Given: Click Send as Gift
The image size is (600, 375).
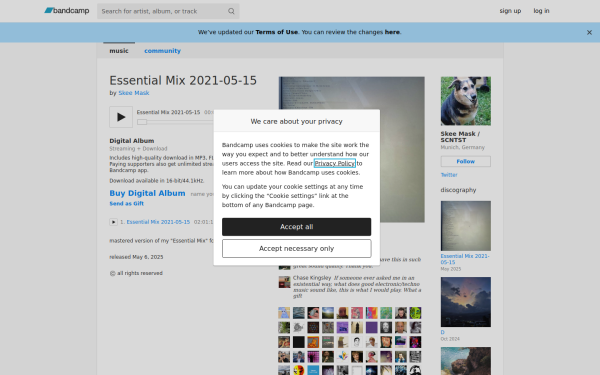Looking at the screenshot, I should pyautogui.click(x=127, y=204).
